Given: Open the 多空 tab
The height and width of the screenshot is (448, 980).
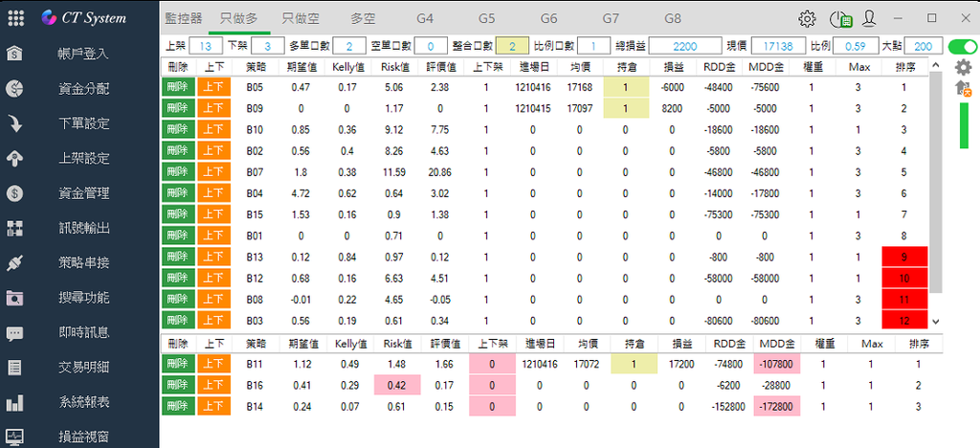Looking at the screenshot, I should pos(363,18).
